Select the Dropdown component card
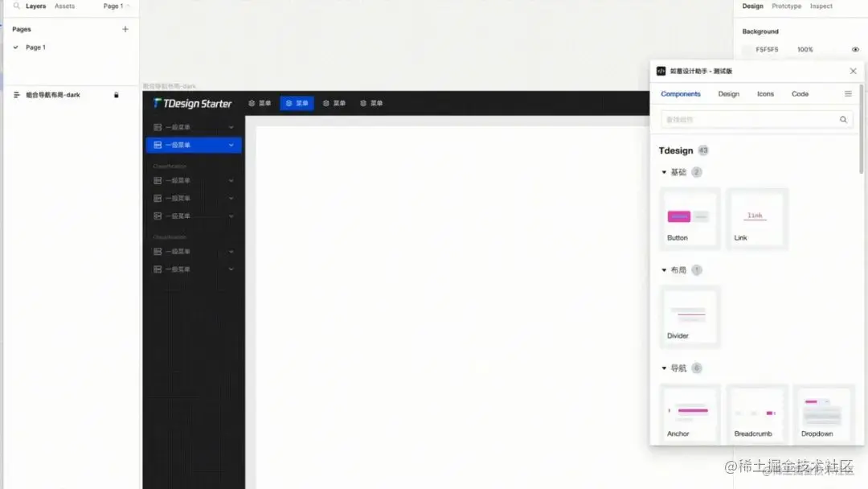The width and height of the screenshot is (868, 489). [823, 414]
